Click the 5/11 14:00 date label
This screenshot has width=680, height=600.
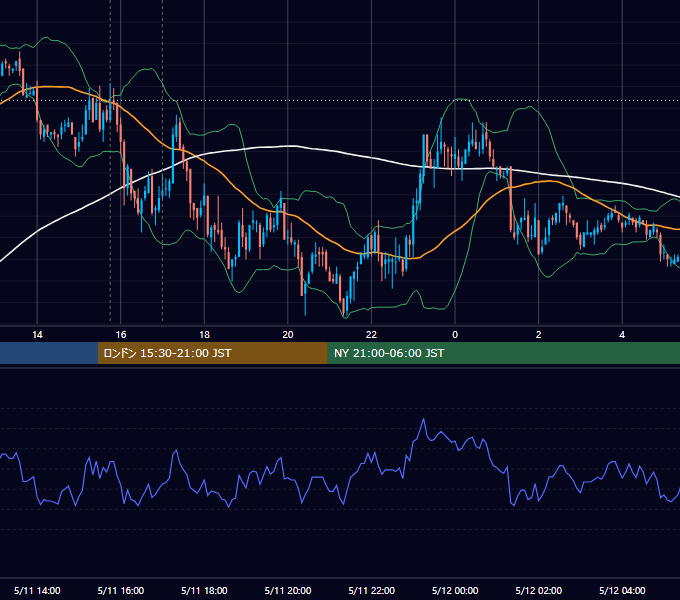point(37,590)
